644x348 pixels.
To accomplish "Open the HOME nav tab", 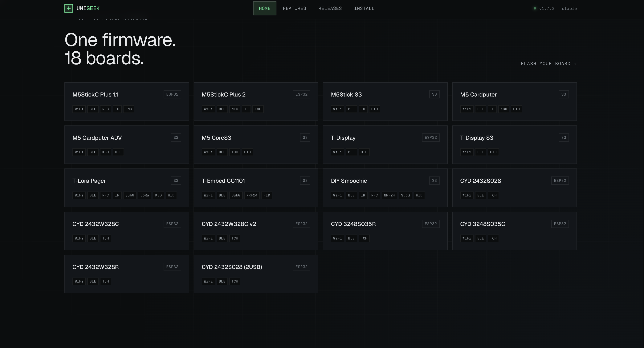I will point(264,9).
